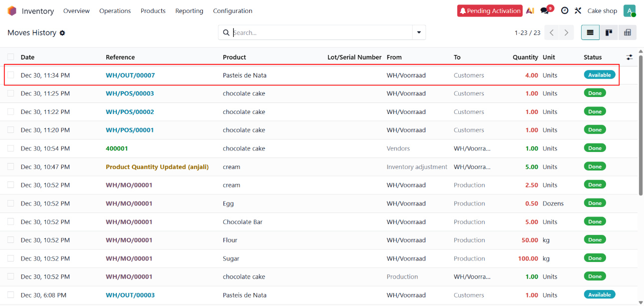The width and height of the screenshot is (644, 306).
Task: Select the checkbox for the Flour row
Action: pyautogui.click(x=10, y=240)
